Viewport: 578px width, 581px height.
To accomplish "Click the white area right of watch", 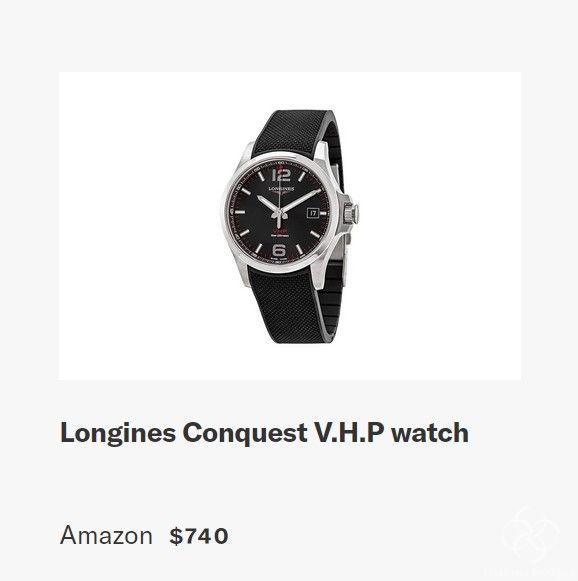I will pos(440,226).
